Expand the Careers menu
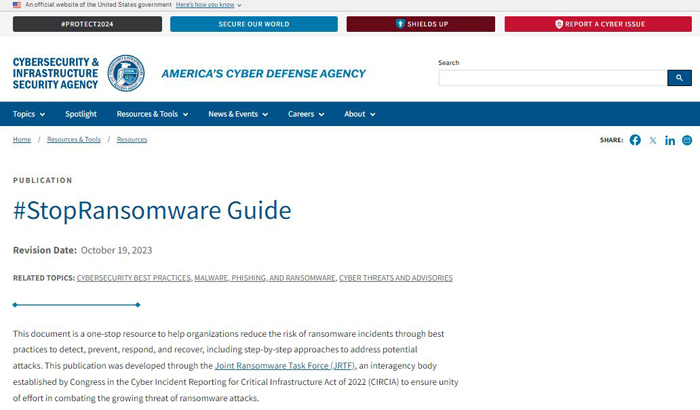Viewport: 700px width, 410px height. click(306, 114)
